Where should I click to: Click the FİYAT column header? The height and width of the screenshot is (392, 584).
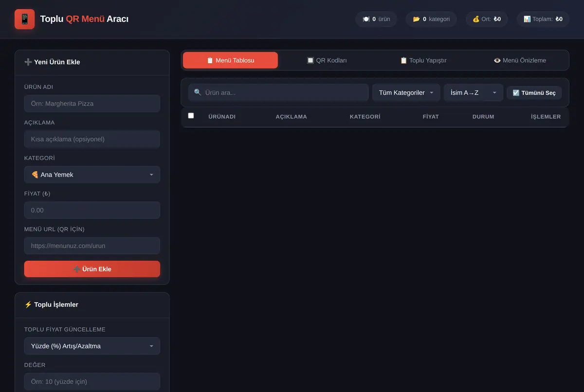(431, 117)
